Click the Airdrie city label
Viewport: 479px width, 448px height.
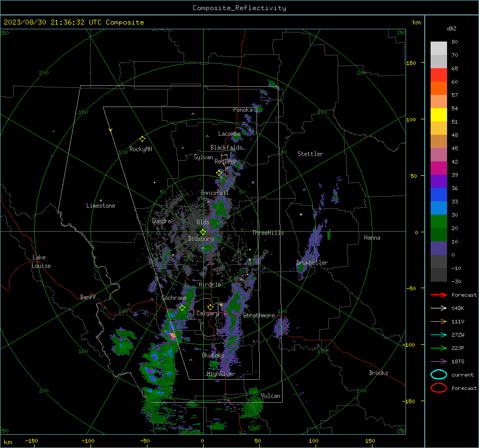pos(210,284)
